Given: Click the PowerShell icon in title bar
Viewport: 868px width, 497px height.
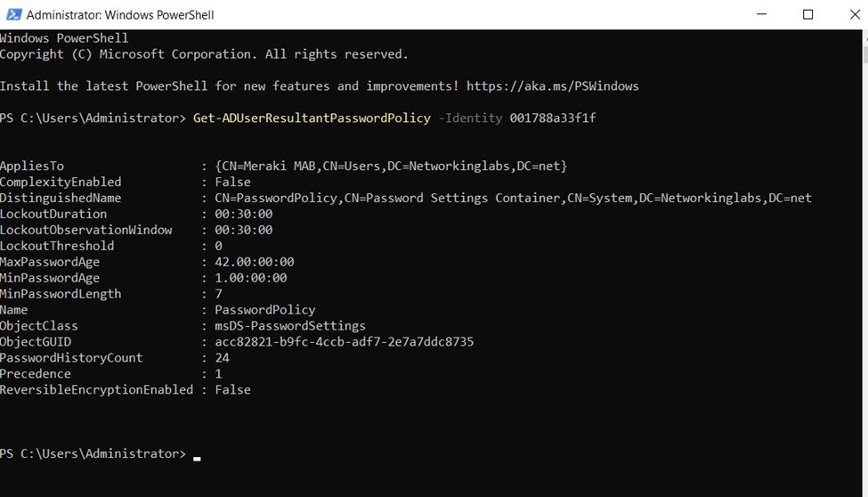Looking at the screenshot, I should coord(14,14).
